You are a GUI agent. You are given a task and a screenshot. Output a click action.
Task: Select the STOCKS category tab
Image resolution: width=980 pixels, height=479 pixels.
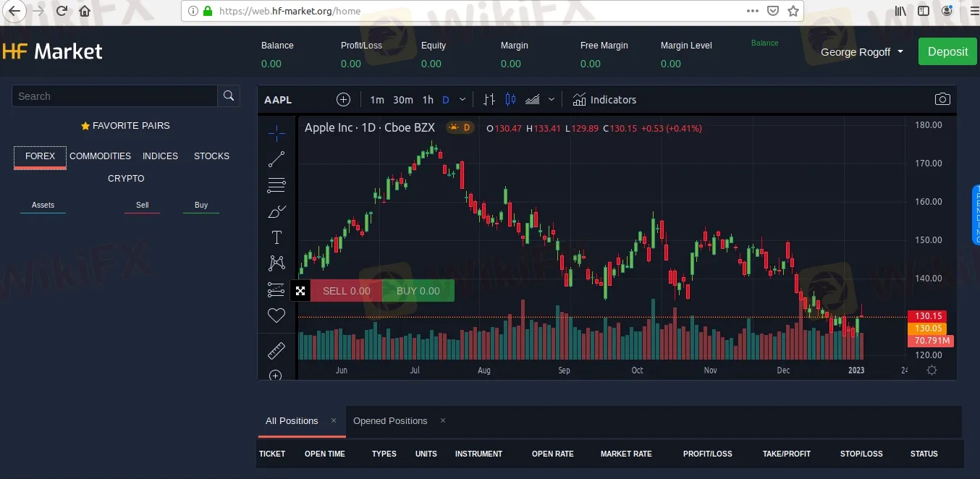click(211, 156)
